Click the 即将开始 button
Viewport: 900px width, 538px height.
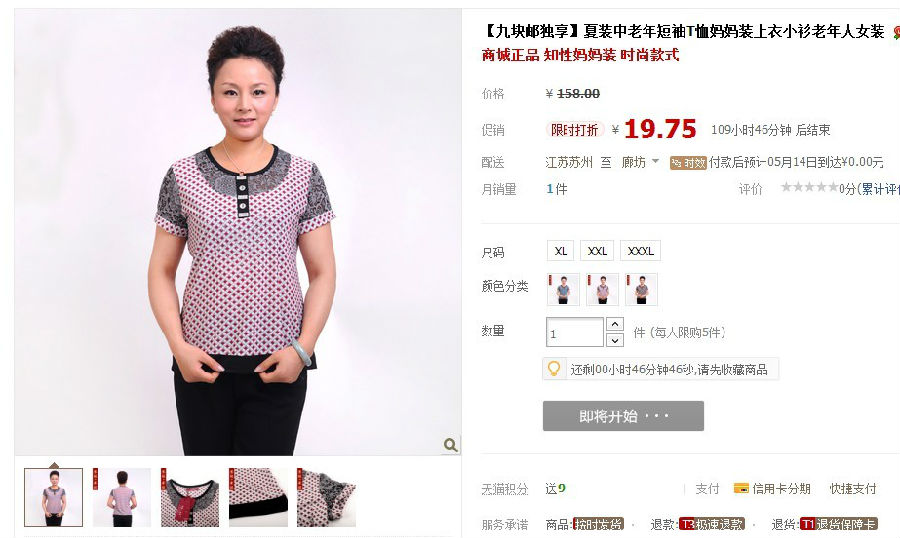pyautogui.click(x=623, y=416)
